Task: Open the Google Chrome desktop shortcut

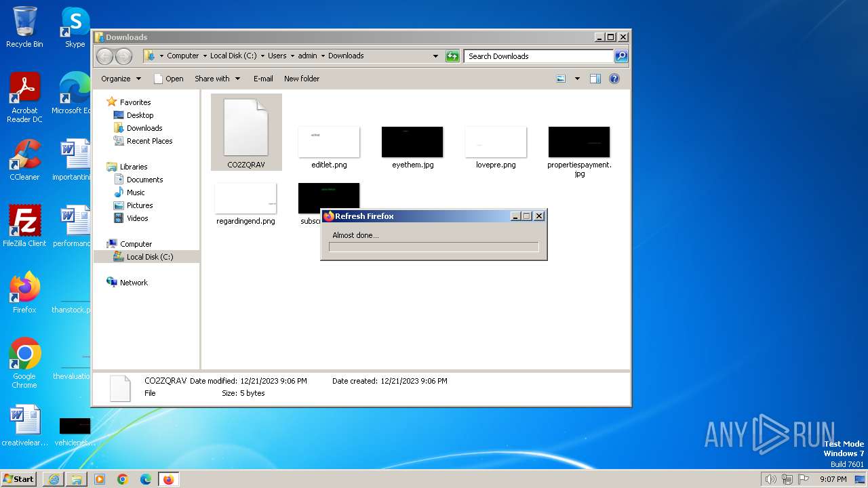Action: tap(24, 363)
